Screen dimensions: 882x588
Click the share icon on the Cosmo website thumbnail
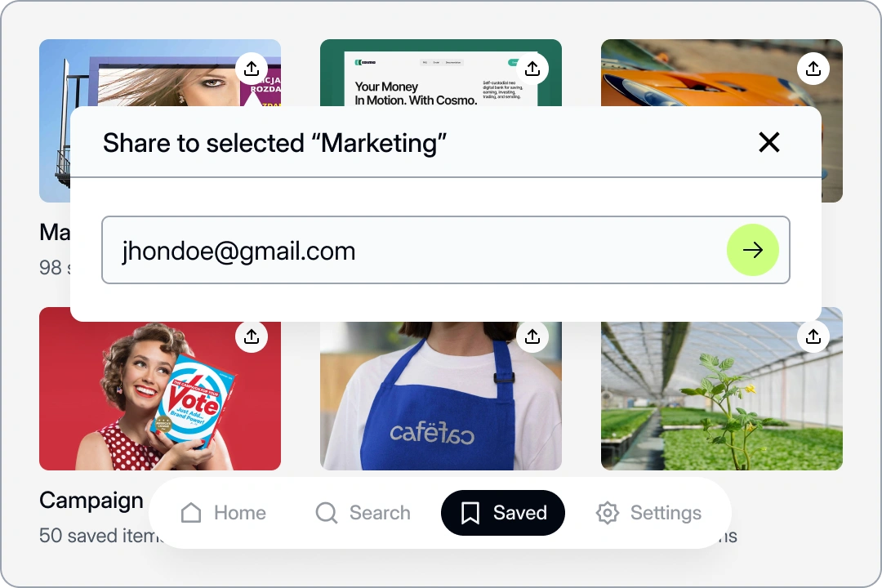(x=532, y=69)
